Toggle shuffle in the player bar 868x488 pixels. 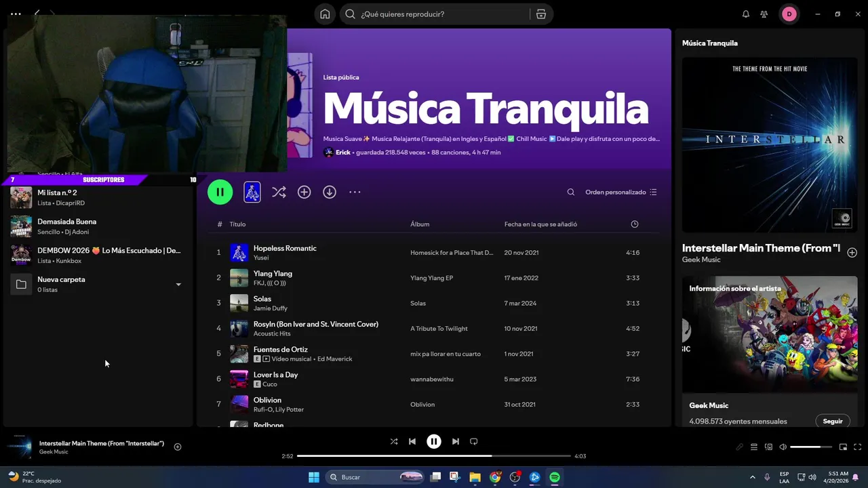pos(394,441)
